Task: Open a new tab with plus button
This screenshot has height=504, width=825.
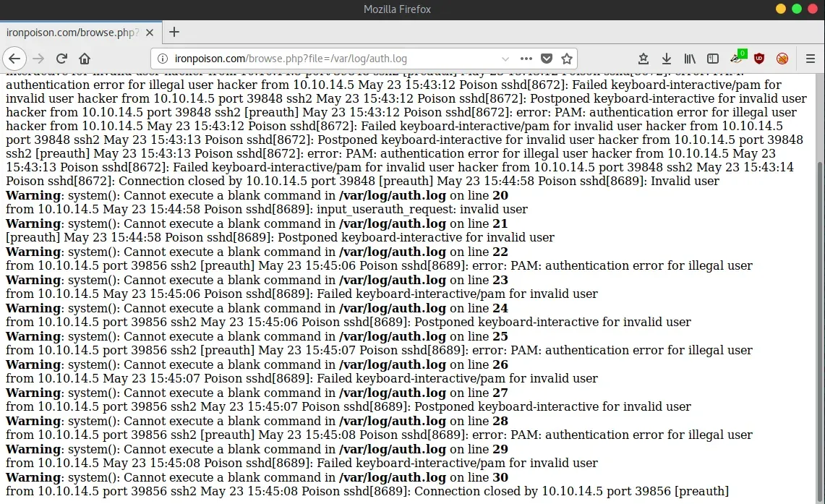Action: pos(174,32)
